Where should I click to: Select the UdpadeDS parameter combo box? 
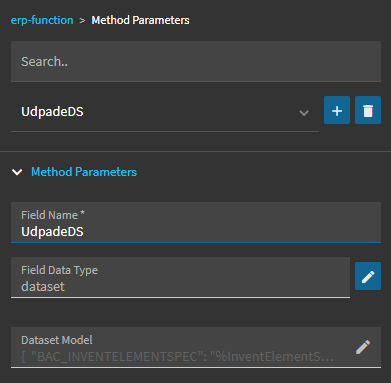[x=165, y=112]
